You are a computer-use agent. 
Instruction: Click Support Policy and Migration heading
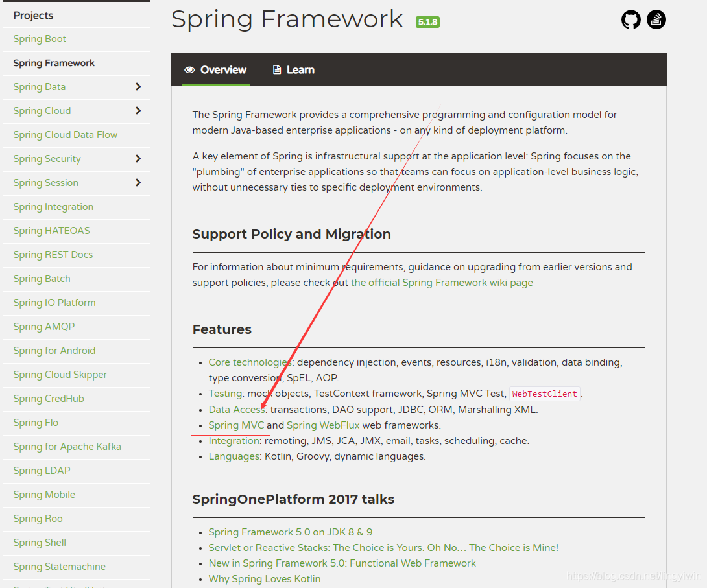(291, 234)
